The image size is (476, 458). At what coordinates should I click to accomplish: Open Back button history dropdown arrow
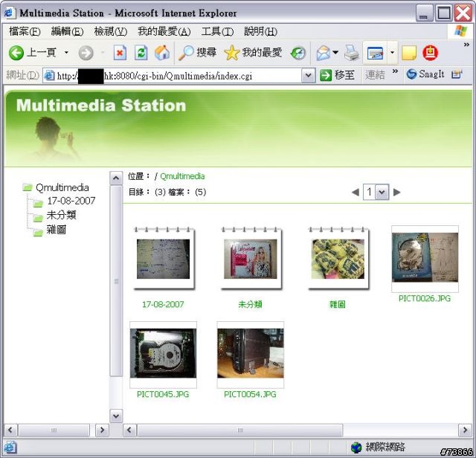click(66, 53)
